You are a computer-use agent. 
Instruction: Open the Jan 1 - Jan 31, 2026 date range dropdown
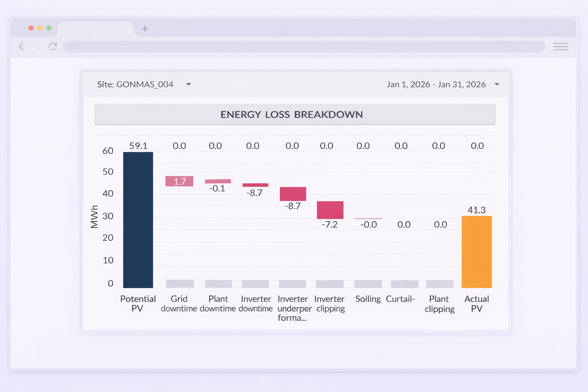[x=443, y=84]
